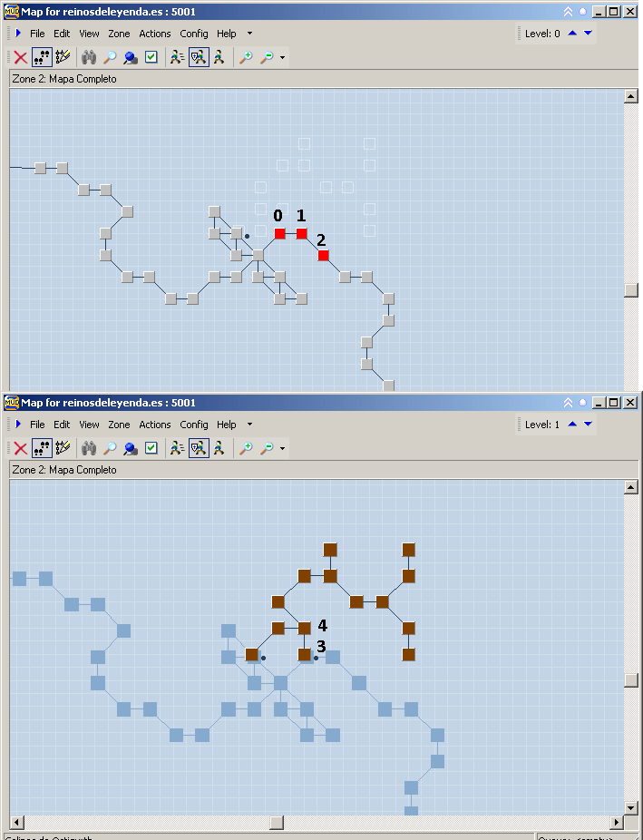Screen dimensions: 643x840
Task: Expand the dropdown arrow after Help in the Level 0 window
Action: tap(249, 34)
